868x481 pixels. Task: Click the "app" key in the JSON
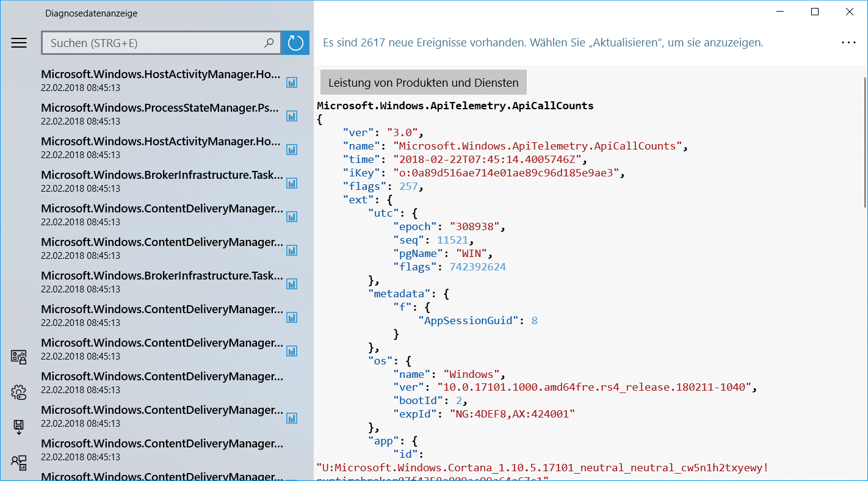coord(383,441)
